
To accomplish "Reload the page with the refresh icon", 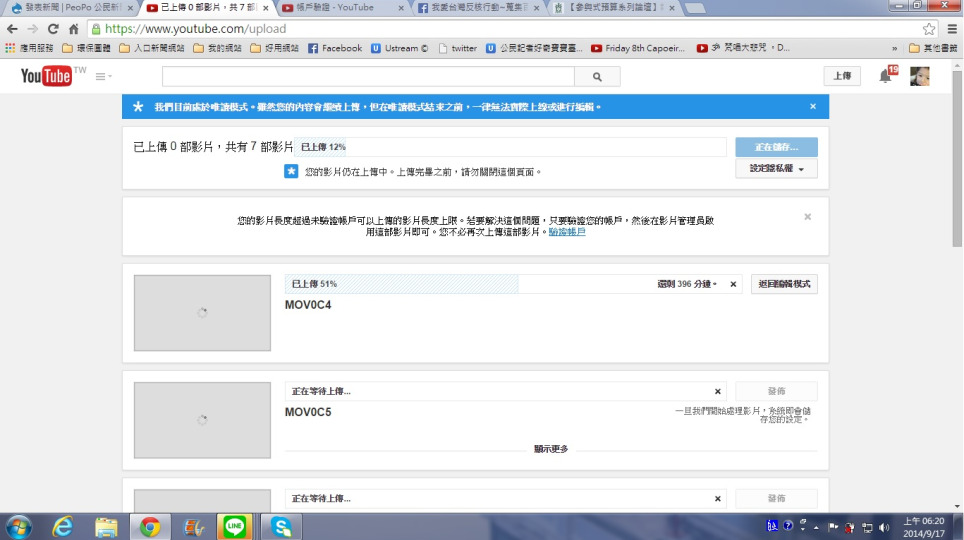I will 52,29.
